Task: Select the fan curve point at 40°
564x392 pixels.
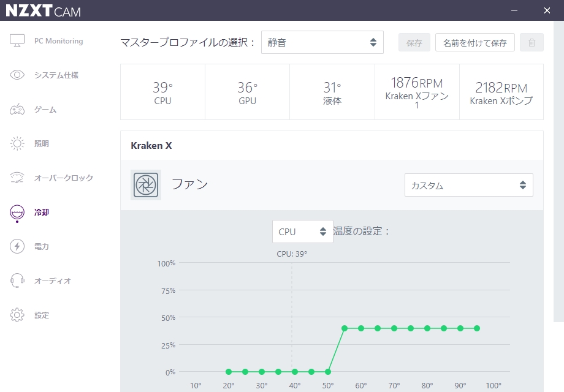Action: click(295, 372)
